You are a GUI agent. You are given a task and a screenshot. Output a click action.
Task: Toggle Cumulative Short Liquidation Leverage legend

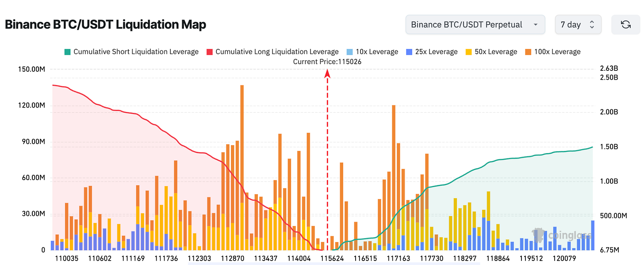pyautogui.click(x=132, y=52)
